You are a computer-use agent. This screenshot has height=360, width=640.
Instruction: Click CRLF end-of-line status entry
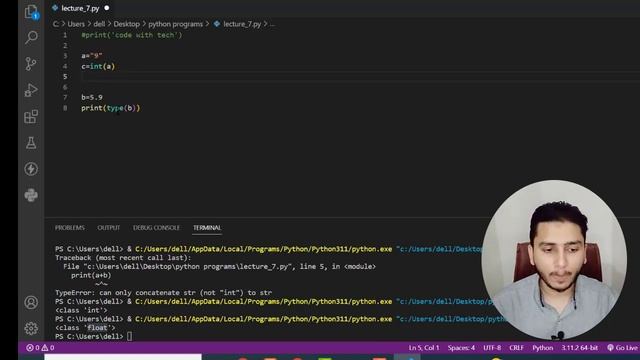pos(516,348)
